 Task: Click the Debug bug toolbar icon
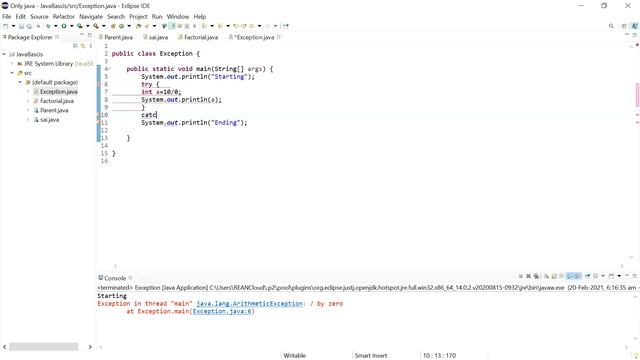pos(48,26)
